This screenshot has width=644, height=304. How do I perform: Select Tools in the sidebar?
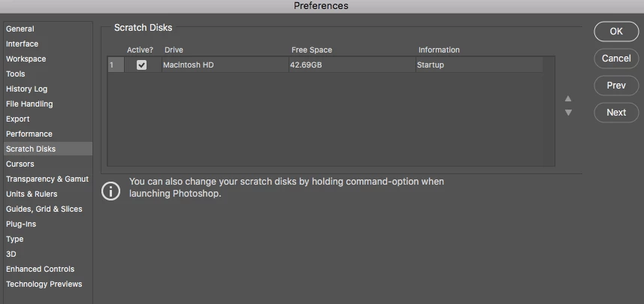coord(16,74)
